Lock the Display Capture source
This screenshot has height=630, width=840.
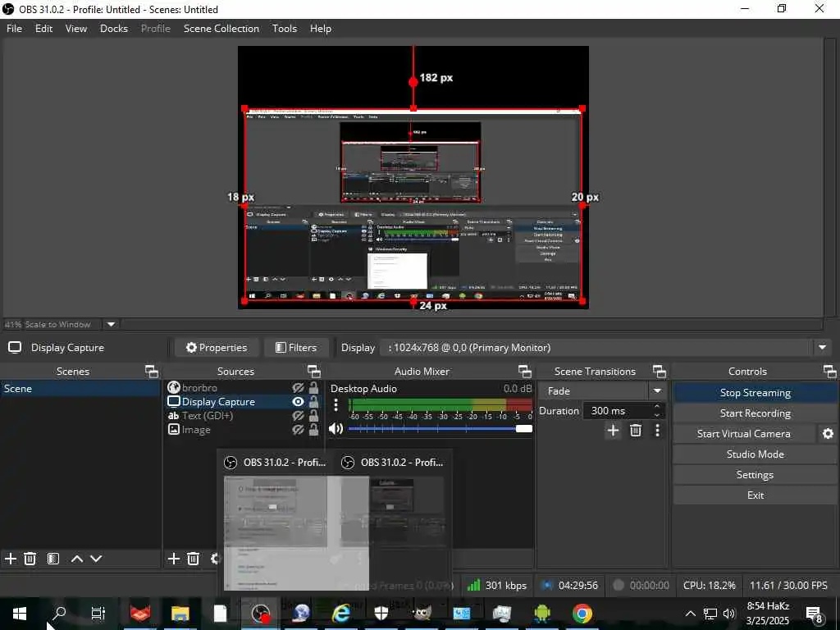(x=314, y=402)
